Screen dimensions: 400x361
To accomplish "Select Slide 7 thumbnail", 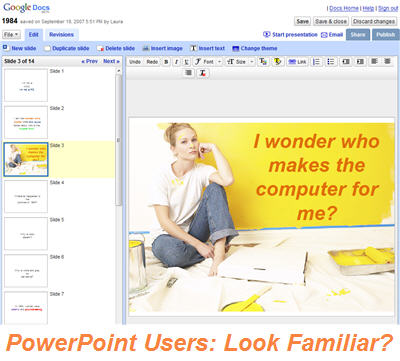I will 26,308.
